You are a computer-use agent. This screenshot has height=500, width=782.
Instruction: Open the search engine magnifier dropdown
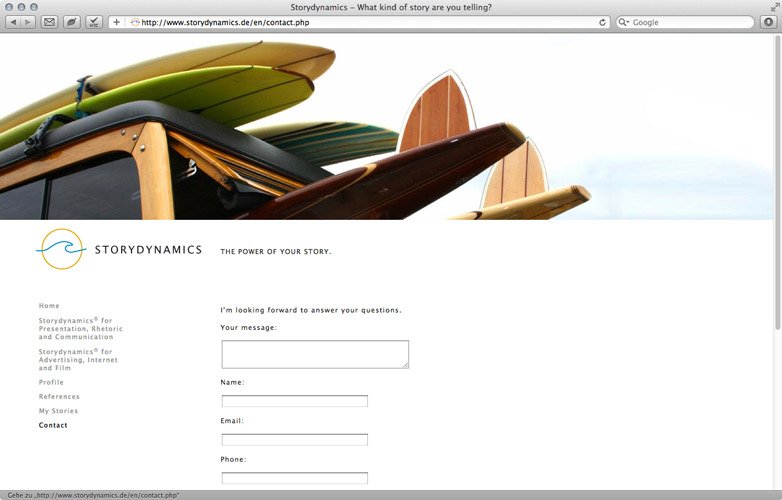click(623, 22)
